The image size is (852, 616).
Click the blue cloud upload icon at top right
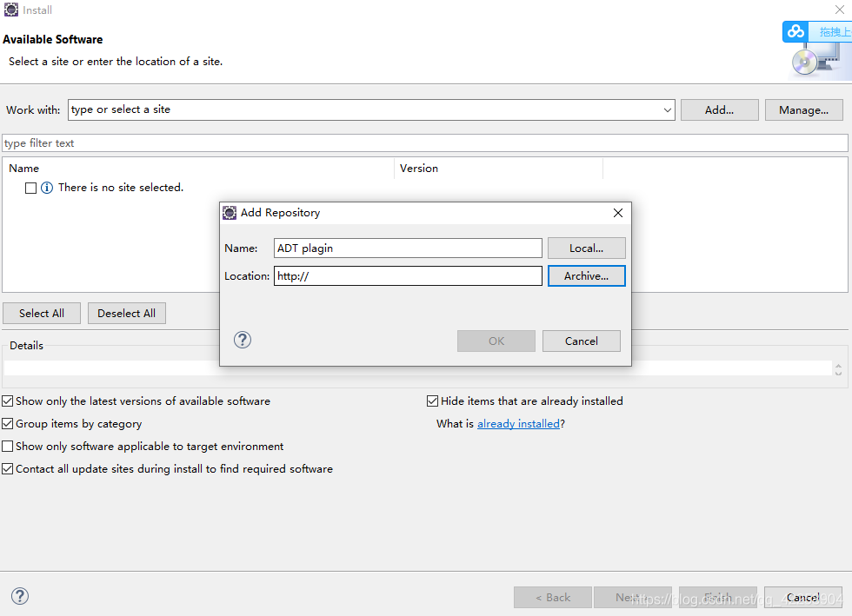coord(795,31)
